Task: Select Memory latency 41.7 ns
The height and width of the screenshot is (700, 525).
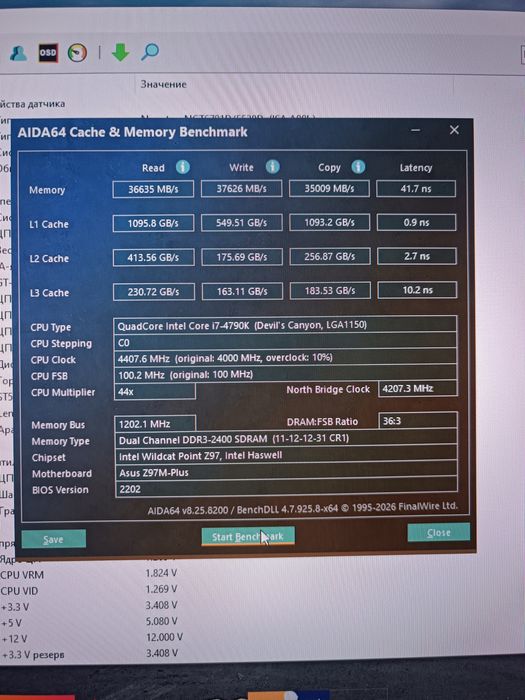Action: click(416, 188)
